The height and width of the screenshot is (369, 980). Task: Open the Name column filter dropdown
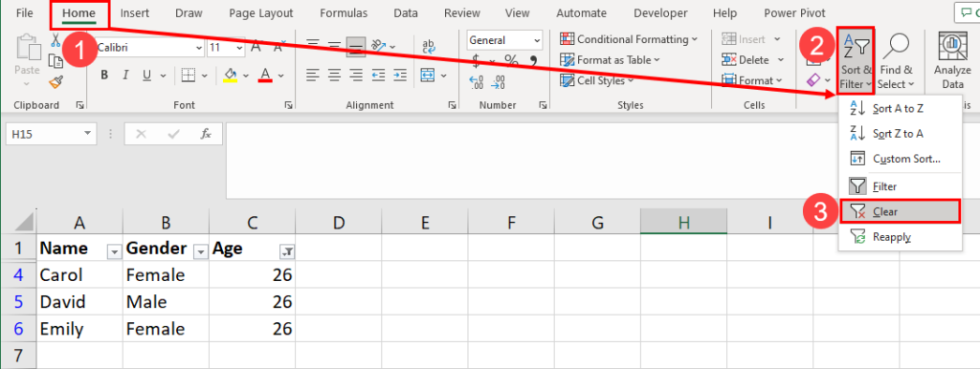click(115, 251)
